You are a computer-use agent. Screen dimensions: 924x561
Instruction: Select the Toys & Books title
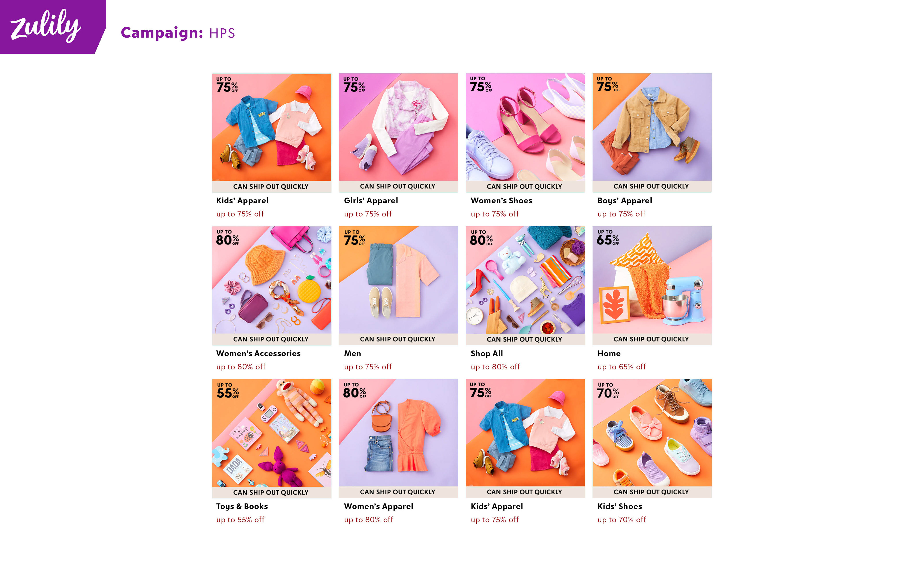pyautogui.click(x=242, y=506)
